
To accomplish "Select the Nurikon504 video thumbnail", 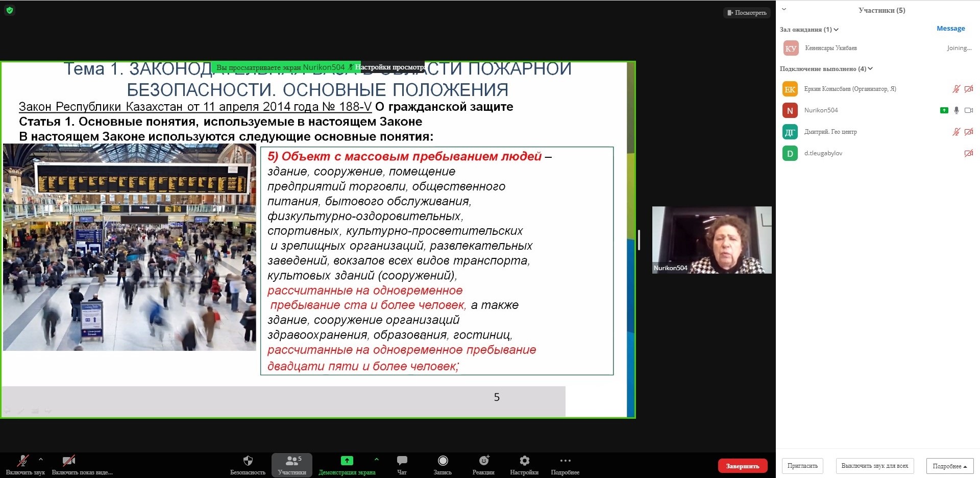I will point(712,240).
